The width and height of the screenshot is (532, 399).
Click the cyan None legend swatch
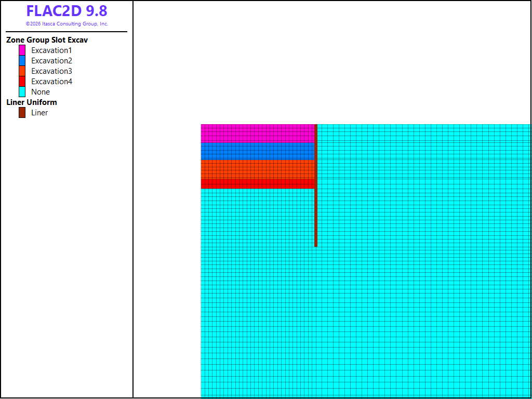(22, 91)
